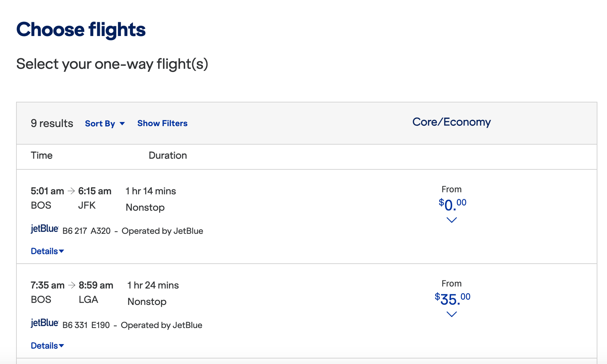Click the Duration column header
Viewport: 607px width, 364px height.
(168, 155)
